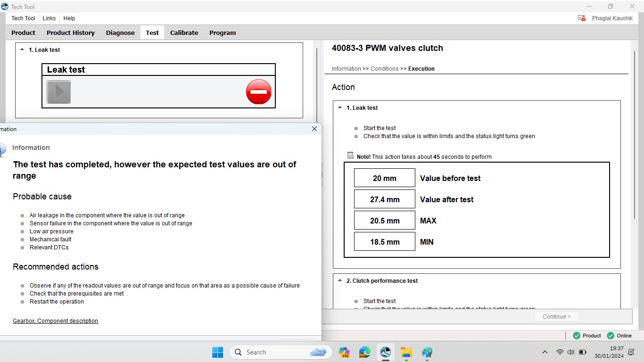Viewport: 644px width, 362px height.
Task: Show hidden tray icons chevron
Action: (x=545, y=352)
